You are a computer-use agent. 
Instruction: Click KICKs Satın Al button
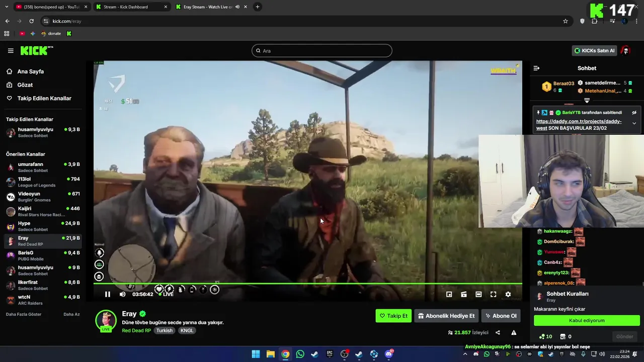[x=594, y=51]
